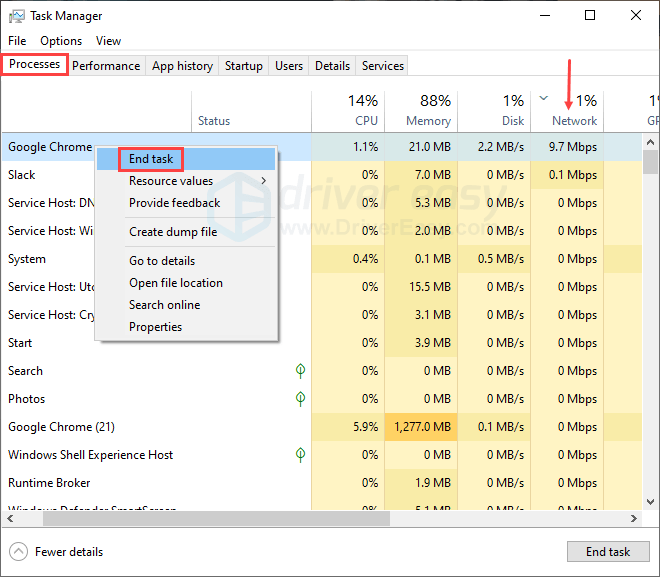The width and height of the screenshot is (660, 577).
Task: Open the Services tab
Action: coord(383,66)
